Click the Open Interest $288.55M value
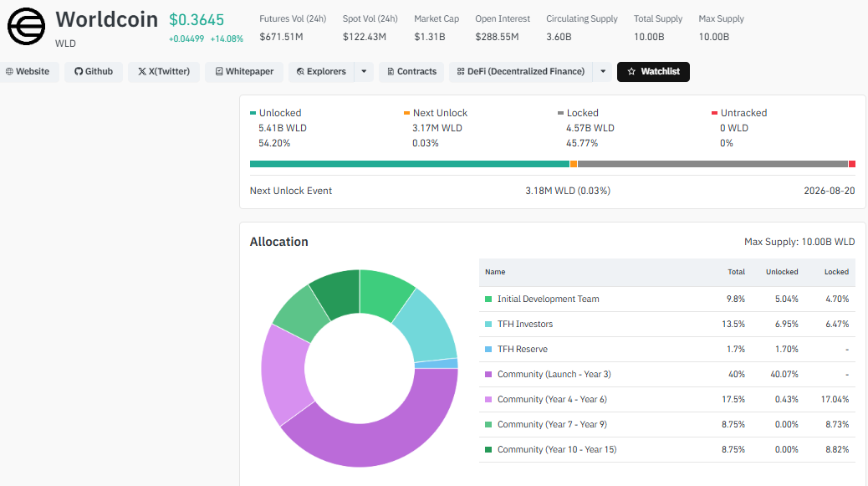Image resolution: width=868 pixels, height=486 pixels. coord(497,37)
